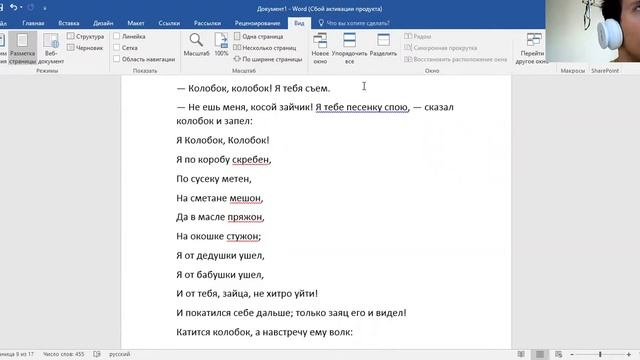The height and width of the screenshot is (360, 640).
Task: Select Структура outline view
Action: [86, 36]
